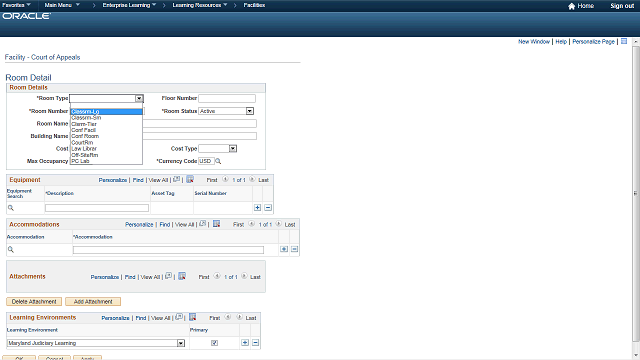The height and width of the screenshot is (360, 640).
Task: Open the Cost Type dropdown
Action: 233,149
